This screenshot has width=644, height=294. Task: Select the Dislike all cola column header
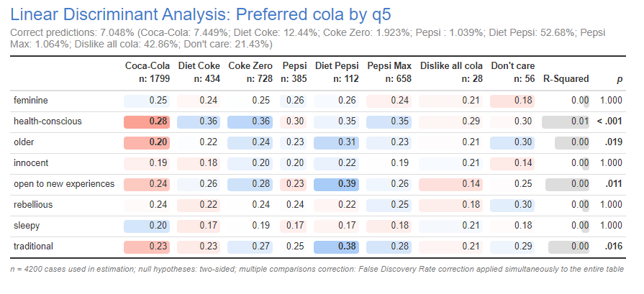450,71
